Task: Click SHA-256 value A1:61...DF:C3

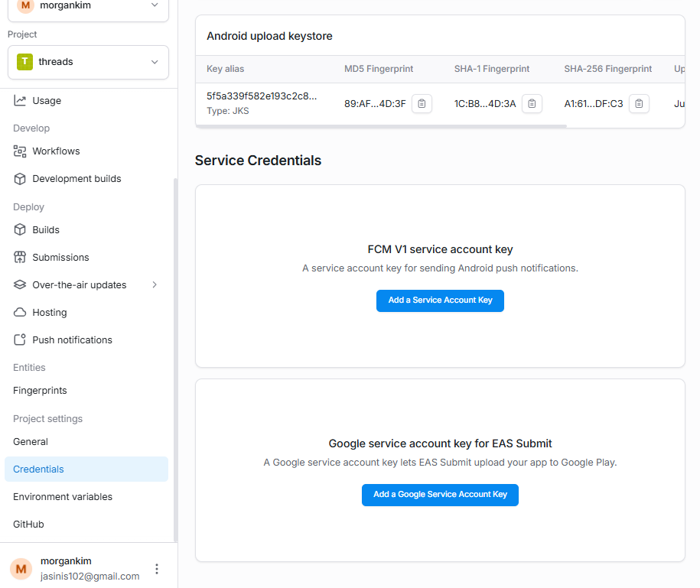Action: click(x=594, y=104)
